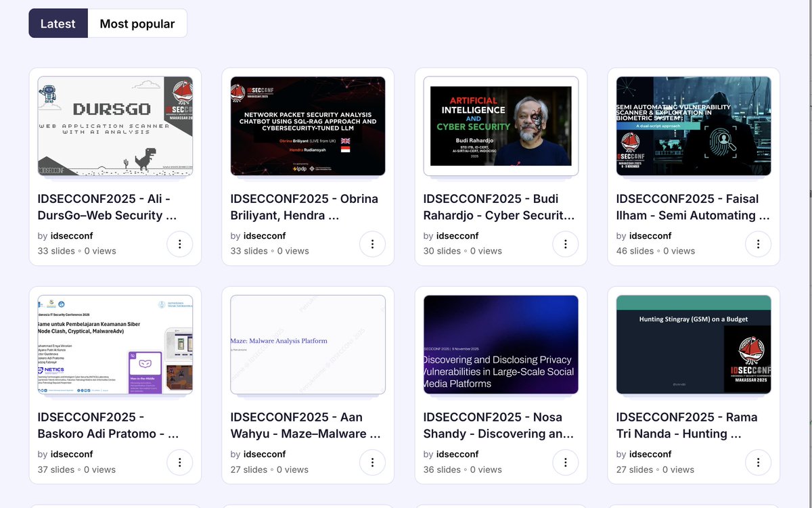
Task: Open the options menu on the DursGo card
Action: 179,244
